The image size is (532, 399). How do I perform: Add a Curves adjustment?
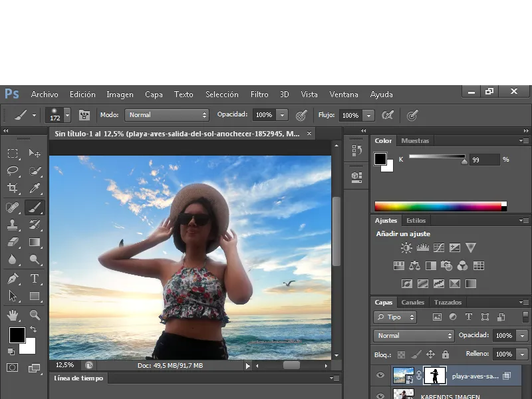(x=439, y=247)
